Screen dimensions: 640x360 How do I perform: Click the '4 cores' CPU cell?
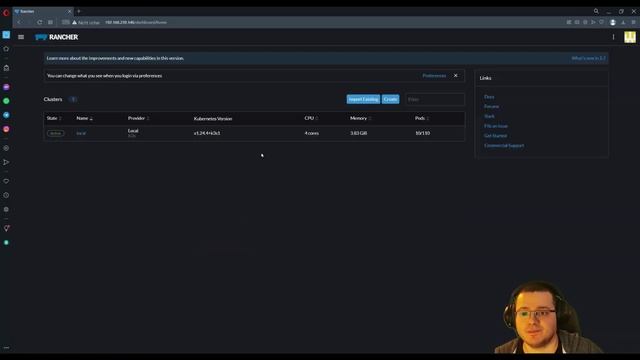tap(311, 133)
